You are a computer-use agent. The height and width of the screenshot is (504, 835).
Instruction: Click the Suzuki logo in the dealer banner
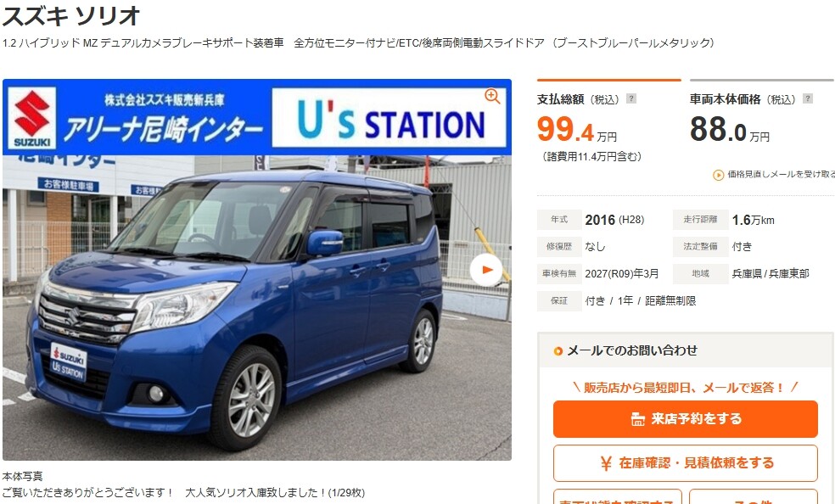point(32,118)
